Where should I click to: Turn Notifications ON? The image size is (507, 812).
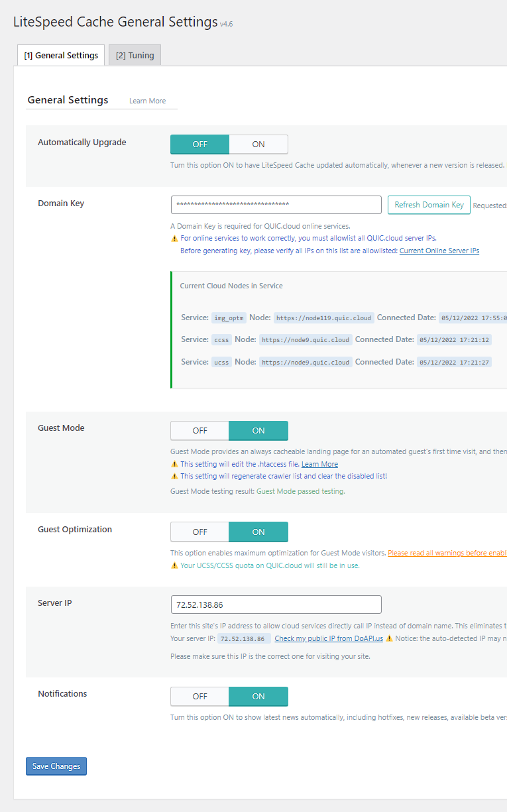(258, 696)
